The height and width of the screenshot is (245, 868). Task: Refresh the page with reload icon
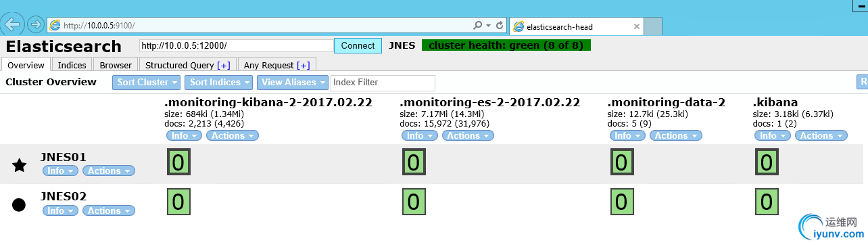[500, 25]
